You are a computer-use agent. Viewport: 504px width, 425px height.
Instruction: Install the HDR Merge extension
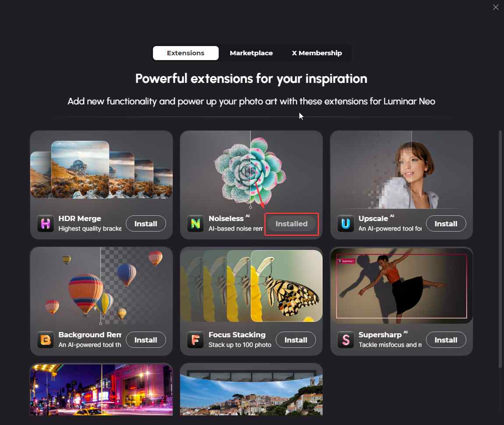tap(146, 224)
